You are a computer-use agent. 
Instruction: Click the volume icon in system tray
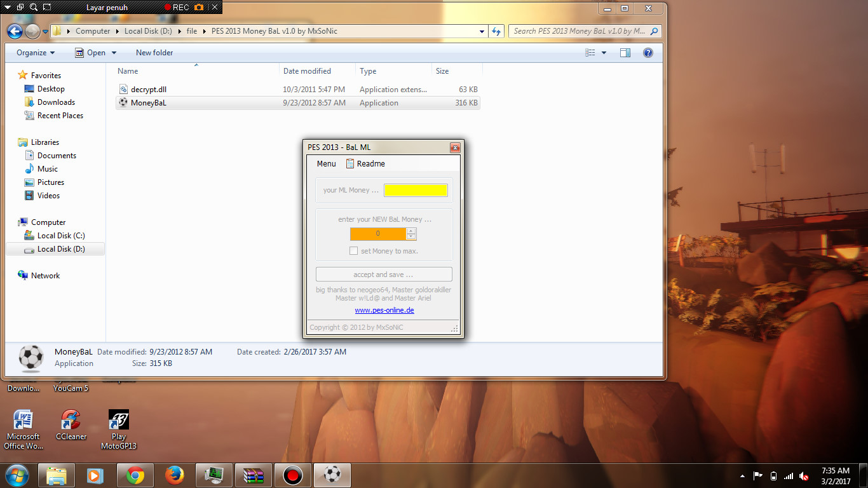click(x=803, y=476)
